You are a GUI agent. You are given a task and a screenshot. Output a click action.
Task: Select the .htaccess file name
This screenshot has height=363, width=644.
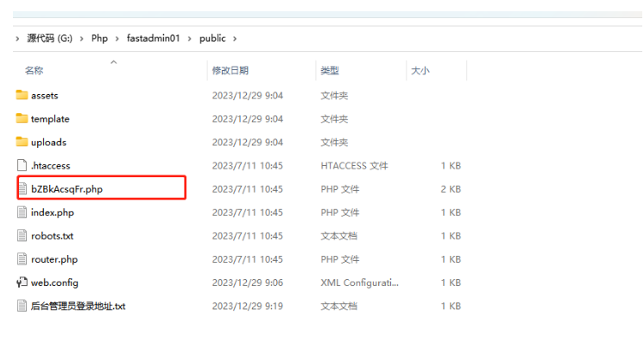tap(51, 166)
